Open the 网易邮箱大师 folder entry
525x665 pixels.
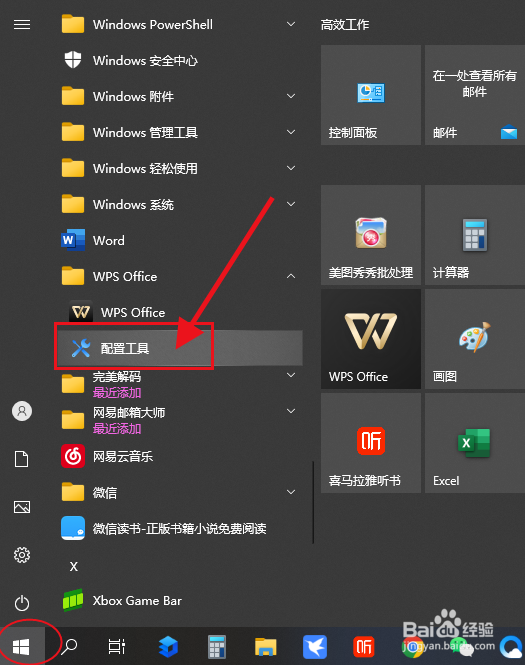coord(181,420)
